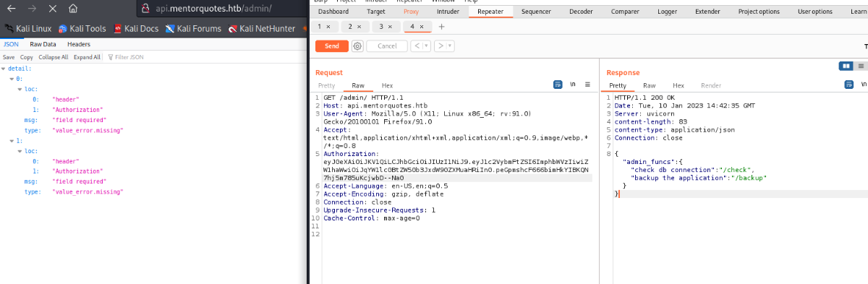Switch to the JSON viewer tab

[12, 44]
